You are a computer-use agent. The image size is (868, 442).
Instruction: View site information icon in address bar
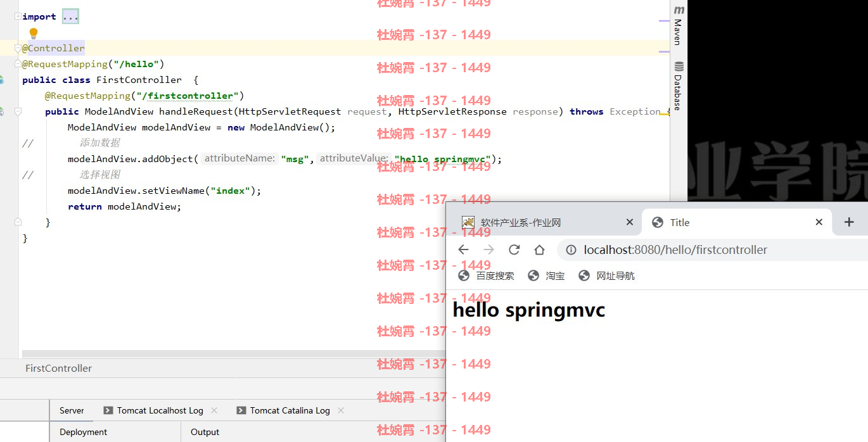(x=571, y=250)
